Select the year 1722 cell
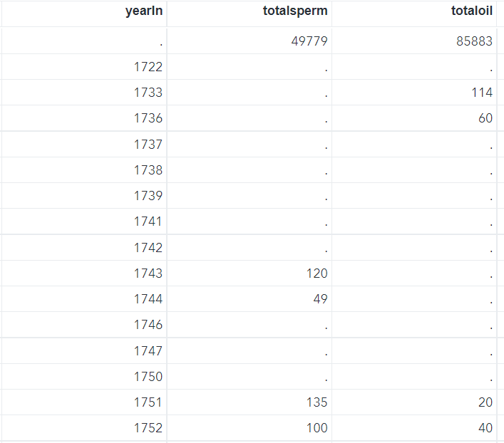Image resolution: width=504 pixels, height=443 pixels. 148,67
